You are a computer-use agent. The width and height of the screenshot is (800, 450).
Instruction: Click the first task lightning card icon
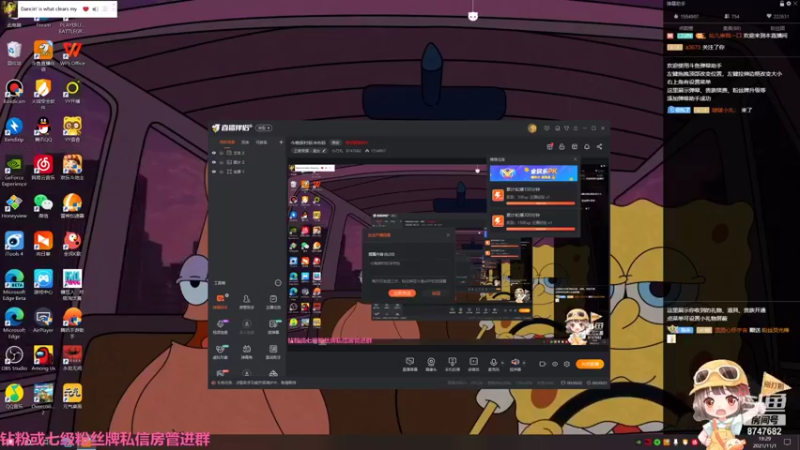click(x=498, y=195)
